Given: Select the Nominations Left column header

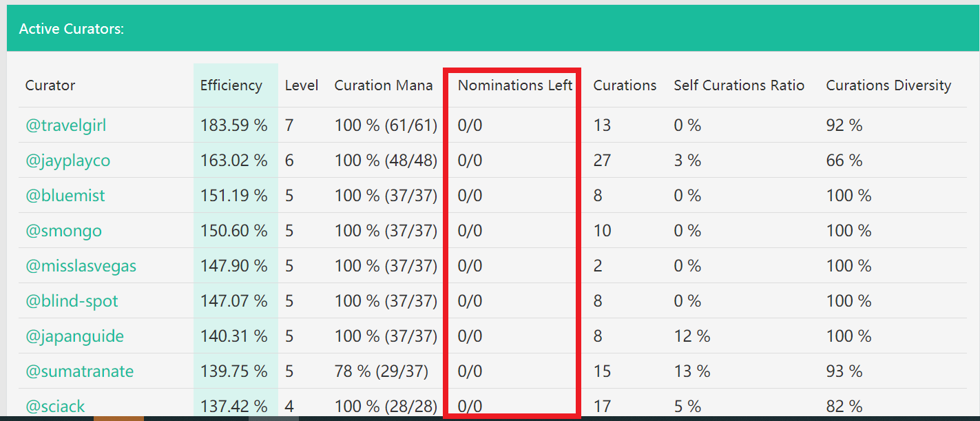Looking at the screenshot, I should click(515, 85).
